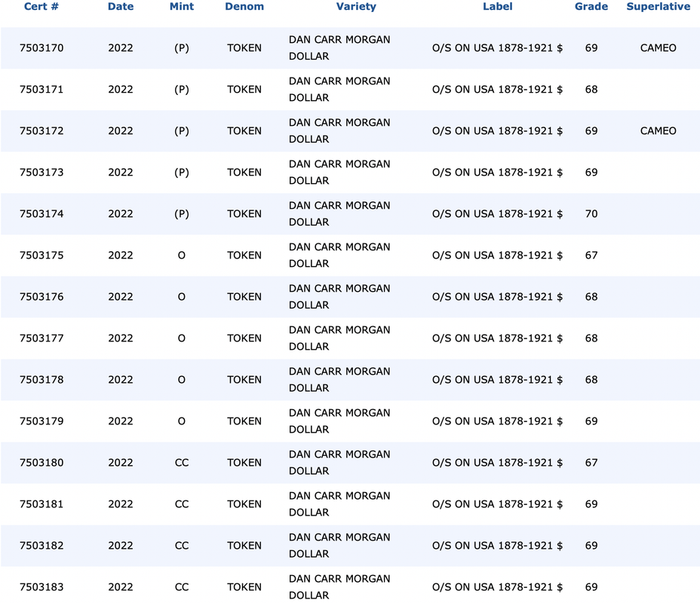
Task: Click grade 70 in row 7503174
Action: 591,213
